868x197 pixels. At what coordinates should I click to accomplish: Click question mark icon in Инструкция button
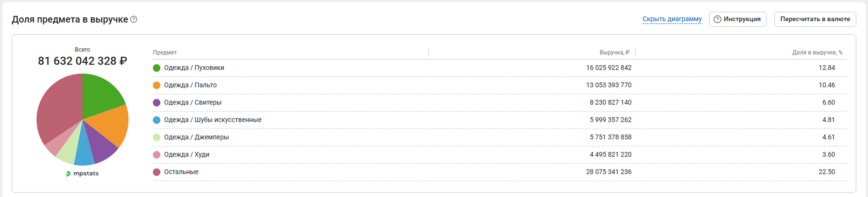(x=717, y=19)
